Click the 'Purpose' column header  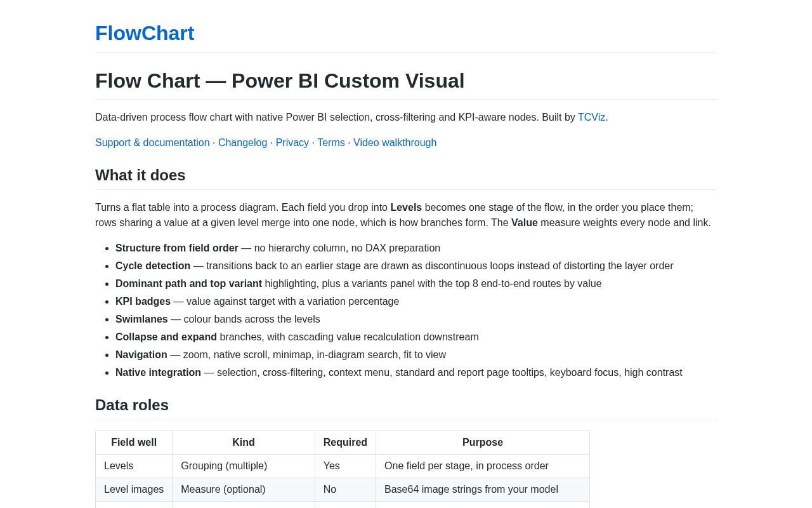tap(483, 443)
